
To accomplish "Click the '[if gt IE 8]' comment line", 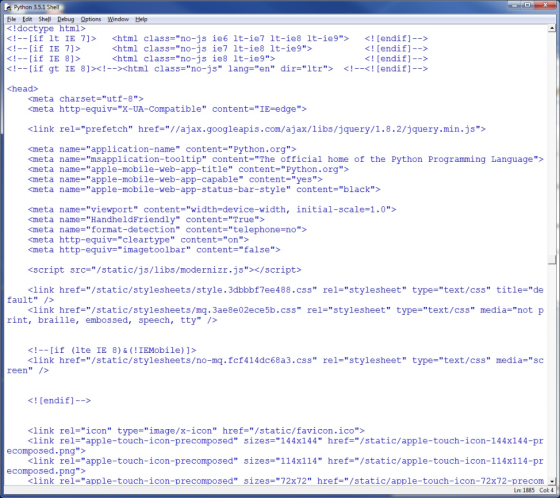I will 217,69.
